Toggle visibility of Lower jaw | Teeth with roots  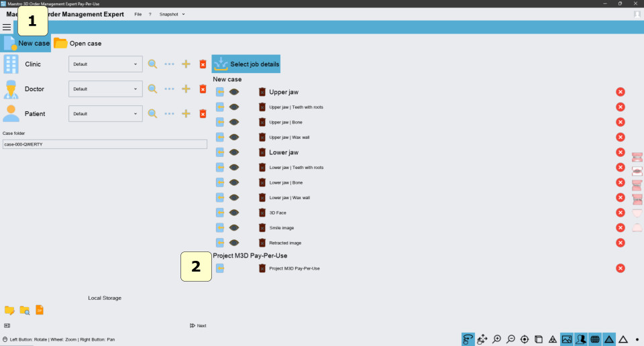[234, 168]
